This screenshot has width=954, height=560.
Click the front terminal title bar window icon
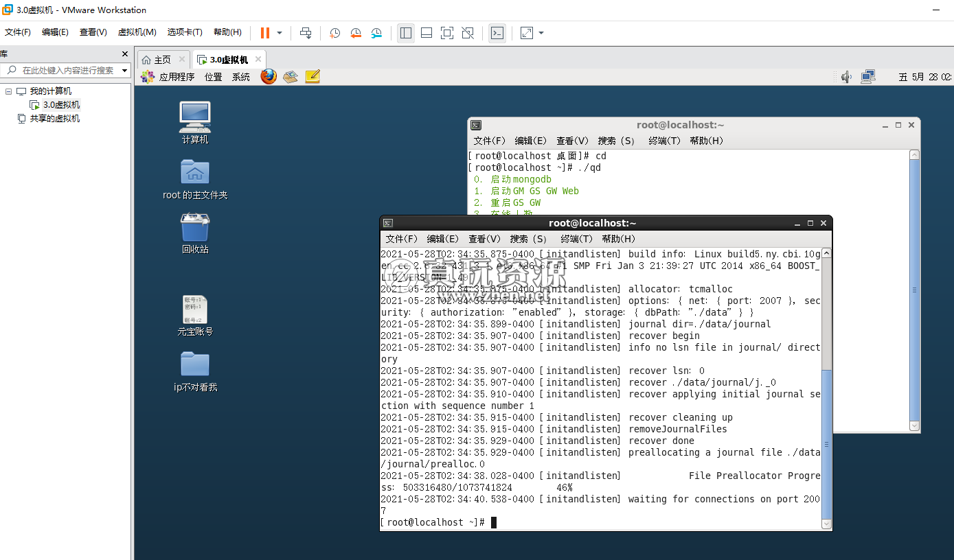388,223
